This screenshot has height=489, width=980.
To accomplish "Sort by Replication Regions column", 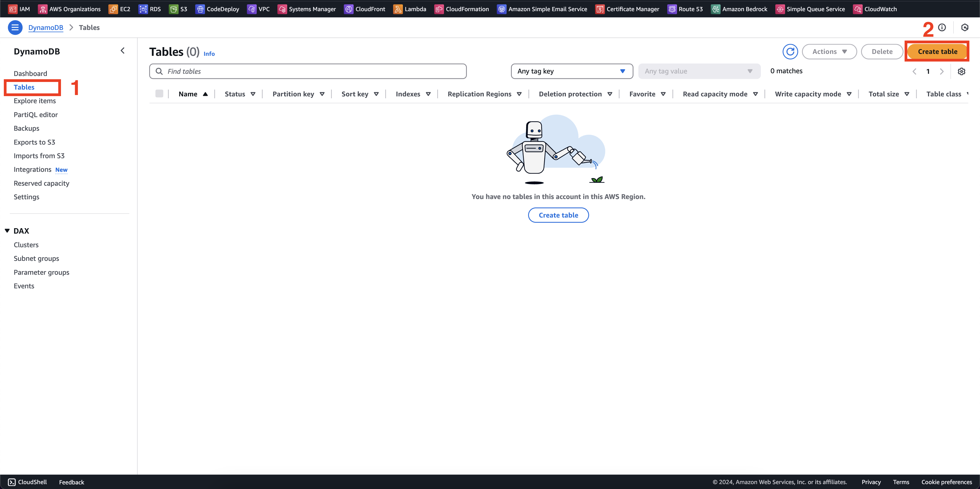I will [484, 94].
